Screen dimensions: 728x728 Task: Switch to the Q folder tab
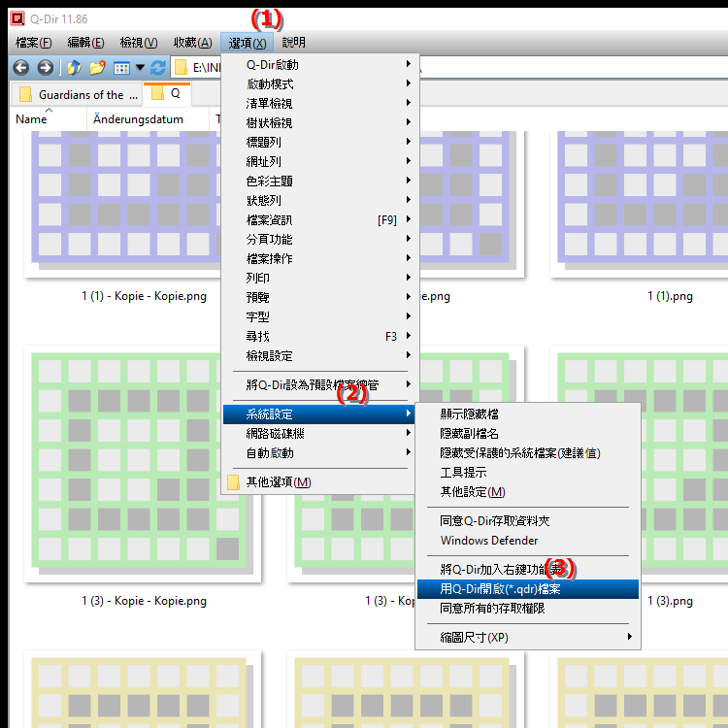coord(167,93)
